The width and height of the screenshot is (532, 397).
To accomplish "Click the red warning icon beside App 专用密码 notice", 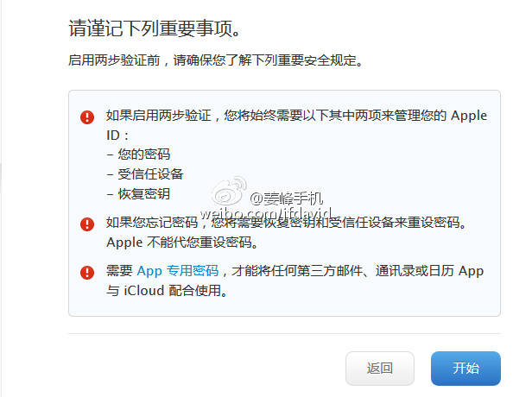I will point(87,273).
